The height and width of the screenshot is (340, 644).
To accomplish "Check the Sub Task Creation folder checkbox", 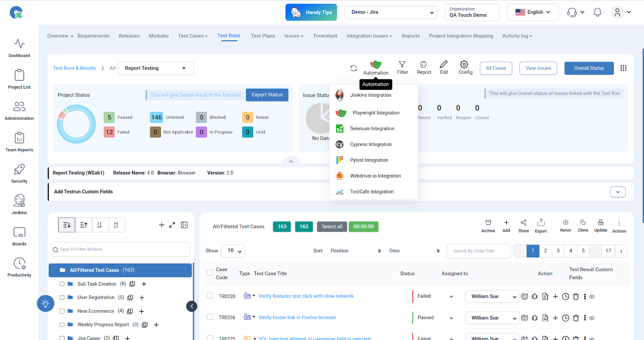I will pos(62,284).
